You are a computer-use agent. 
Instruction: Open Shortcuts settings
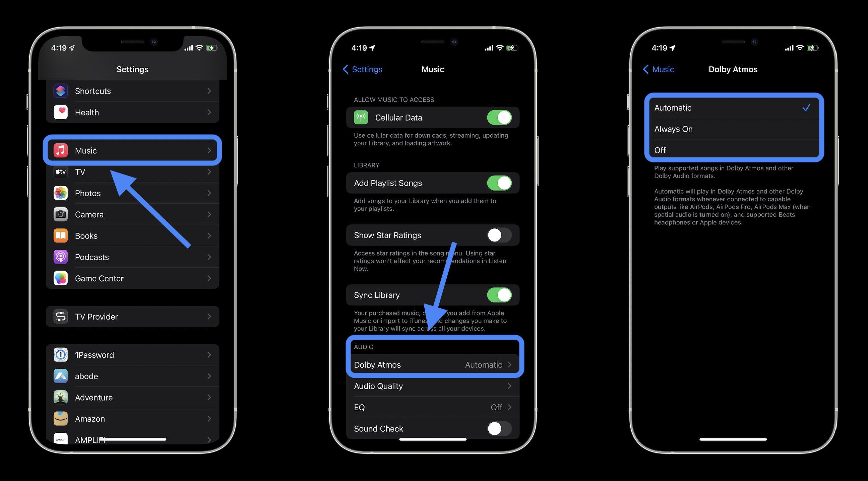(132, 91)
